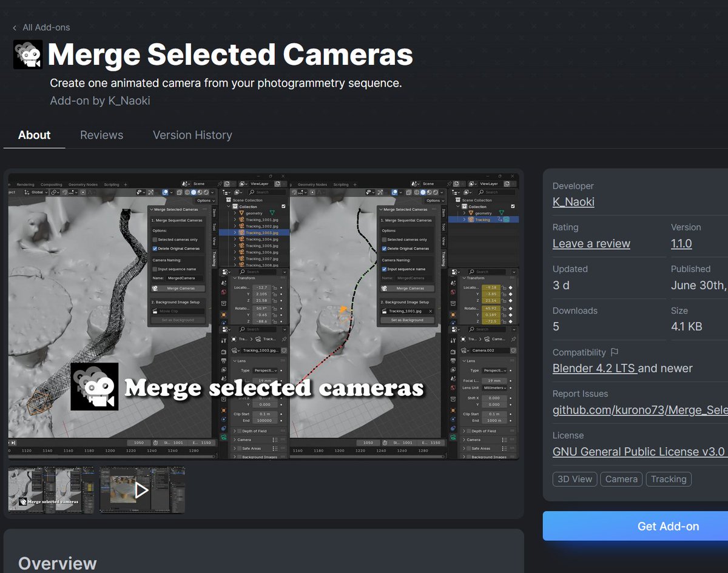Viewport: 728px width, 573px height.
Task: Click the compatibility flag icon
Action: [x=615, y=352]
